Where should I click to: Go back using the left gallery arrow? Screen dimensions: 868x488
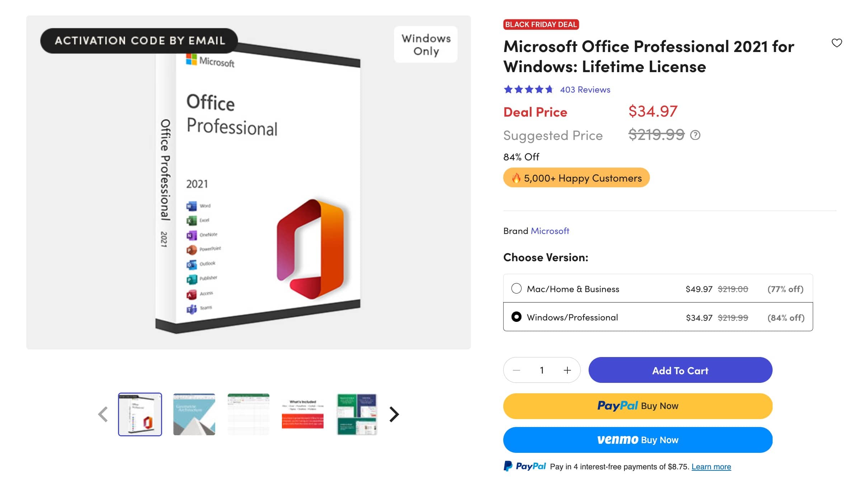[x=103, y=414]
